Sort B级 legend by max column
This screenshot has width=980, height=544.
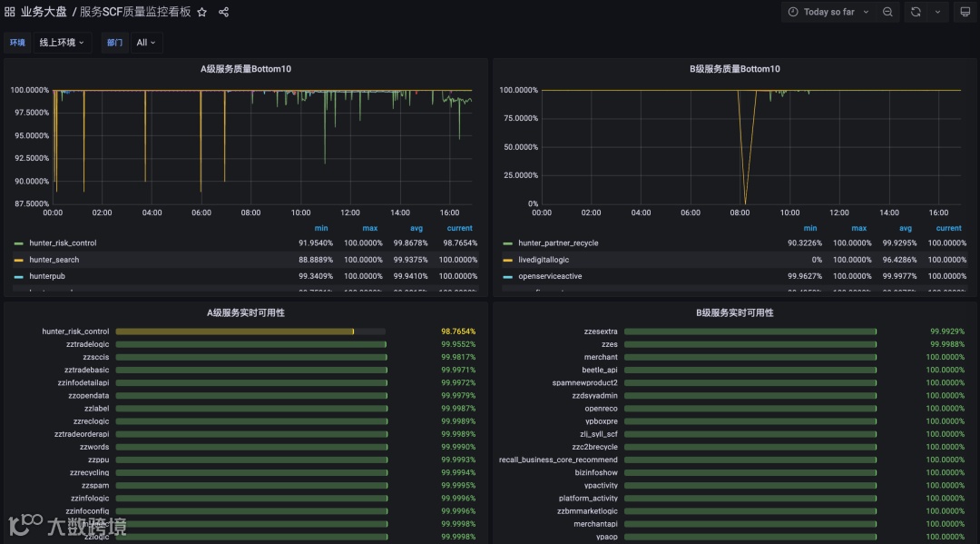click(x=858, y=228)
